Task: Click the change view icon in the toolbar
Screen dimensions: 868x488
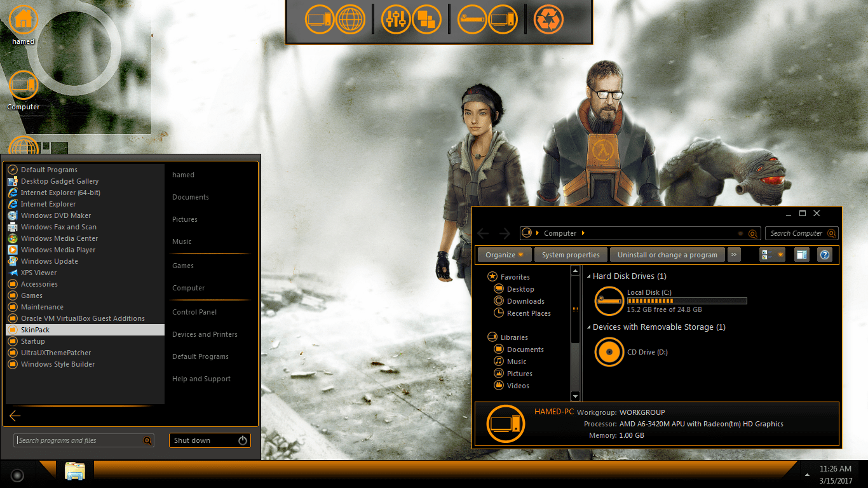Action: pos(766,255)
